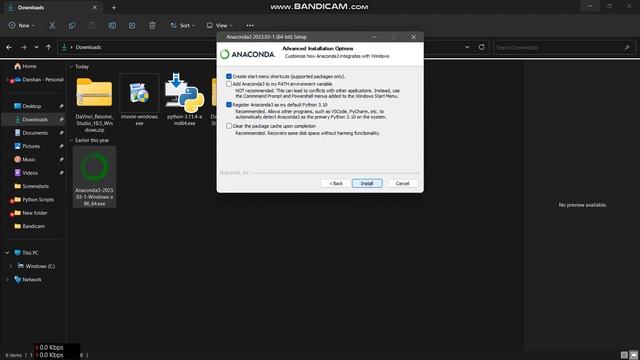
Task: Toggle Register Anaconda3 as default Python checkbox
Action: pyautogui.click(x=229, y=105)
